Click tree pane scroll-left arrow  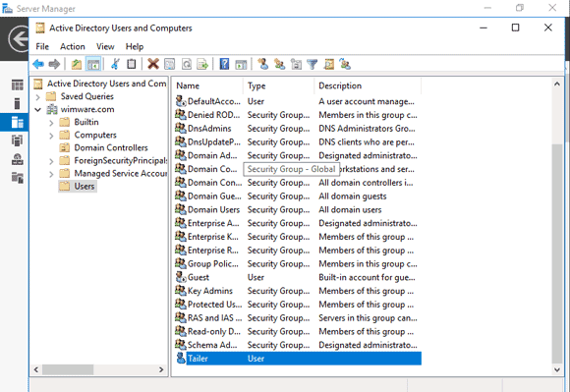(x=36, y=369)
